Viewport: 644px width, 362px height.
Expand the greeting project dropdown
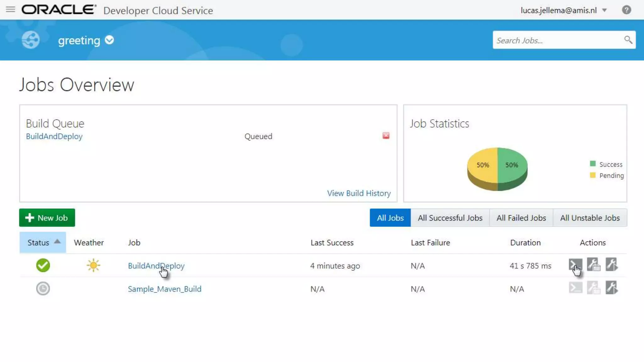[109, 40]
